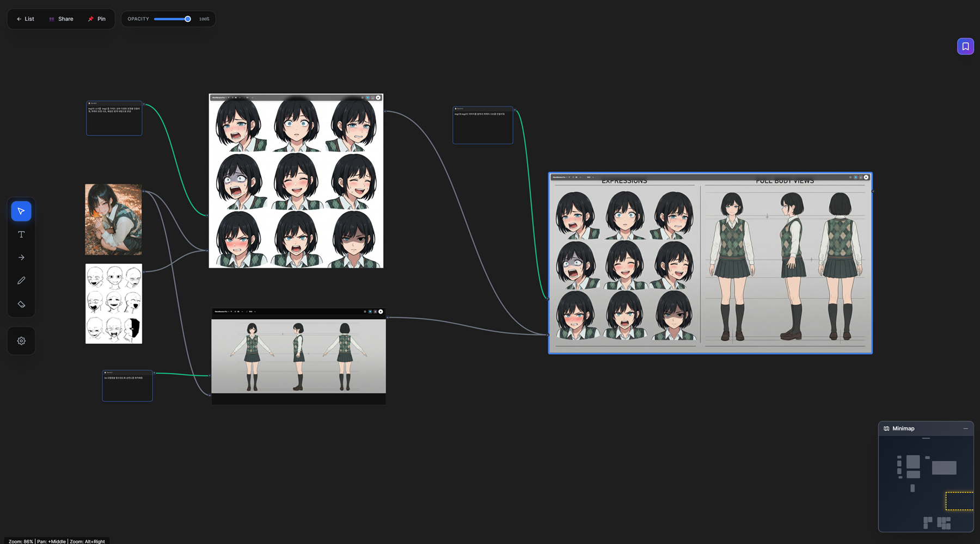
Task: Open settings gear in left toolbar
Action: [x=21, y=341]
